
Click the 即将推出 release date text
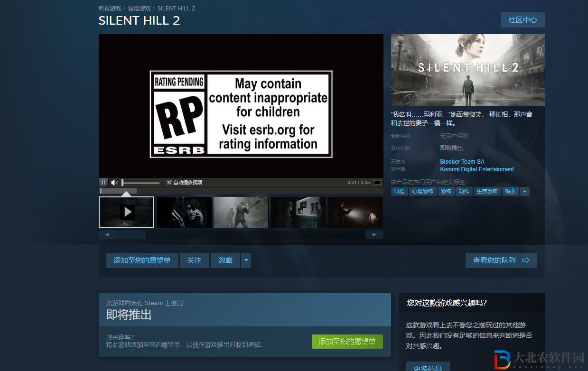(x=451, y=148)
